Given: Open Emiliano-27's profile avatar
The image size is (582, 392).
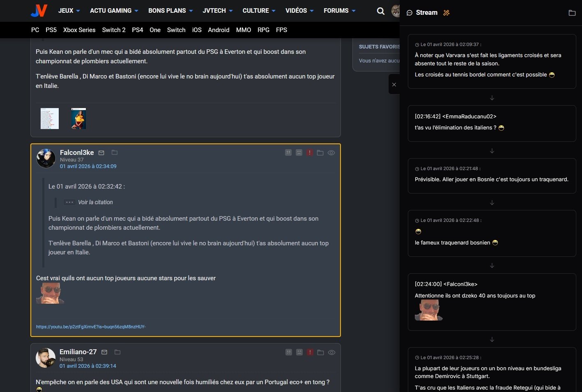Looking at the screenshot, I should pyautogui.click(x=46, y=358).
